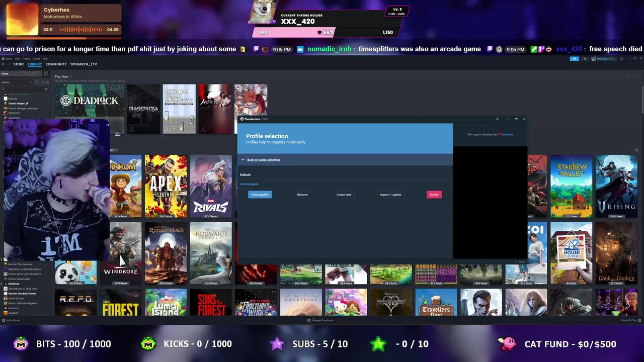This screenshot has width=644, height=362.
Task: Open the Steam Games menu
Action: pyautogui.click(x=36, y=59)
